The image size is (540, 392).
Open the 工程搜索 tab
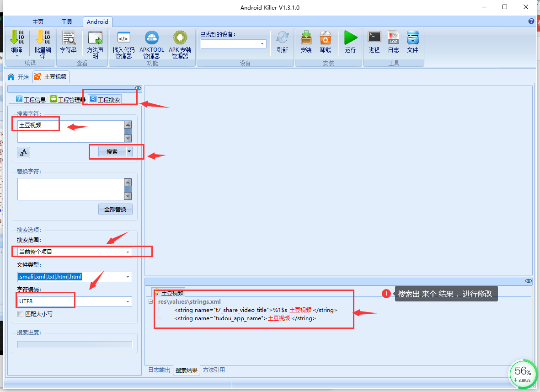105,100
